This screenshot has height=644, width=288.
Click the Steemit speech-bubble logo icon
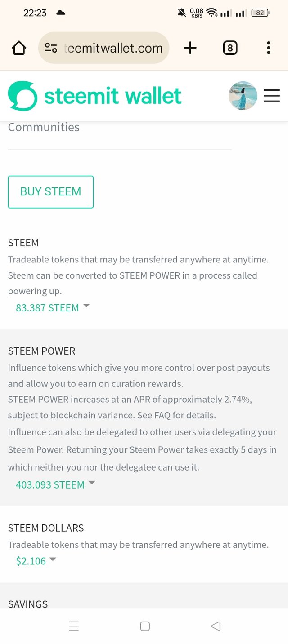coord(22,96)
